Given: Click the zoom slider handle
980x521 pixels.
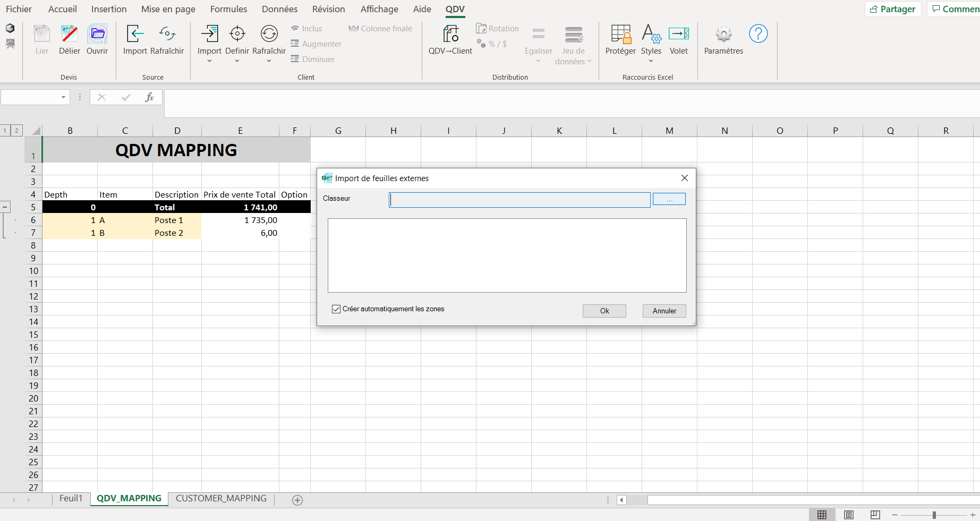Looking at the screenshot, I should point(934,515).
